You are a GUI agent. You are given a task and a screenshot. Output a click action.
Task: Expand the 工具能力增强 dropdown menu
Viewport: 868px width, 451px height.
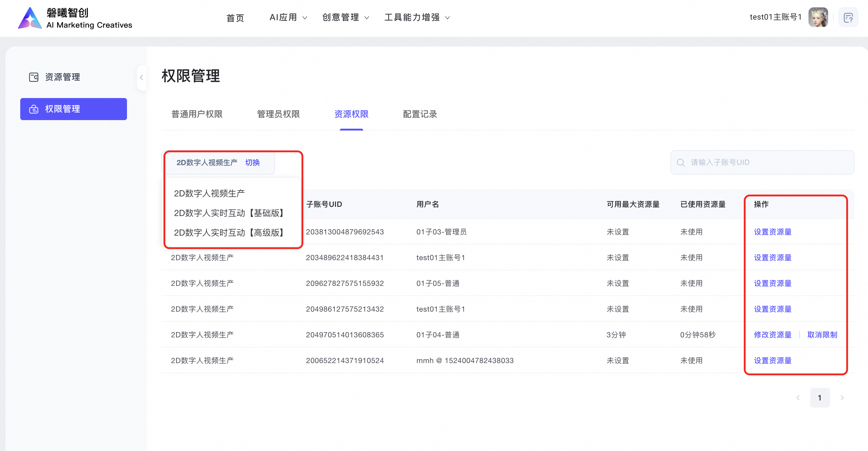tap(417, 17)
